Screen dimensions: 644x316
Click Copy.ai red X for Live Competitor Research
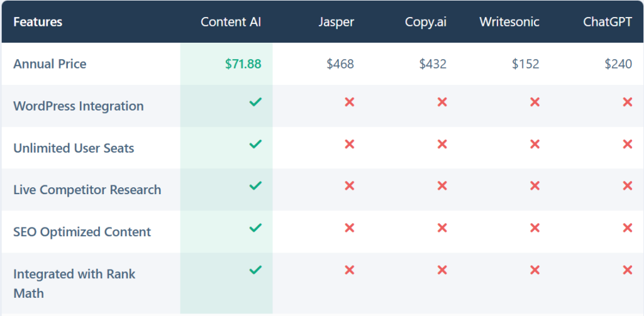(x=442, y=186)
